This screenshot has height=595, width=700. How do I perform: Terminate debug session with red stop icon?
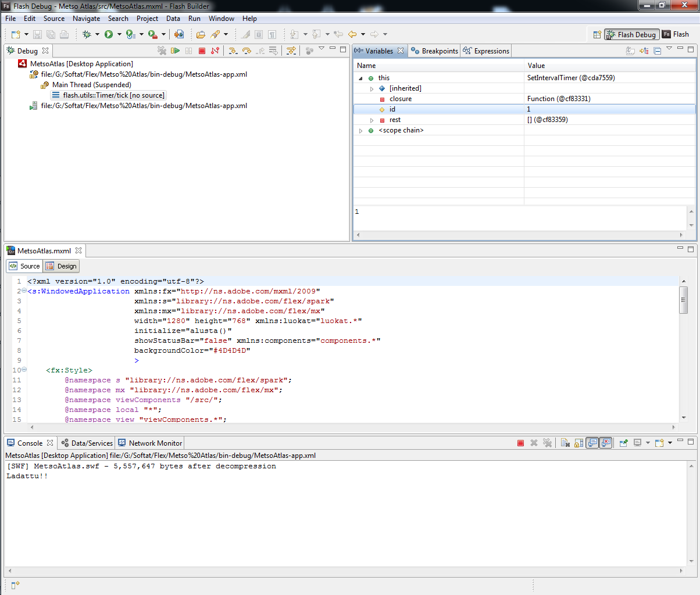(x=202, y=51)
